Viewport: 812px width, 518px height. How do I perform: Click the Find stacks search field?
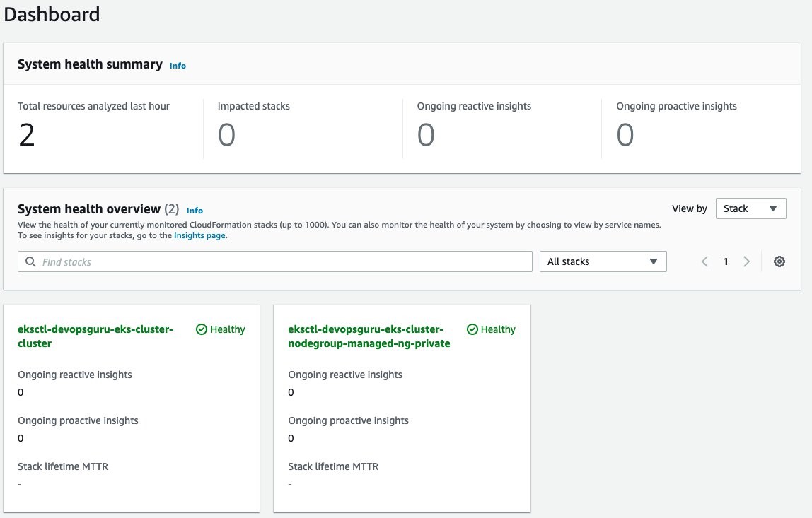pos(275,262)
